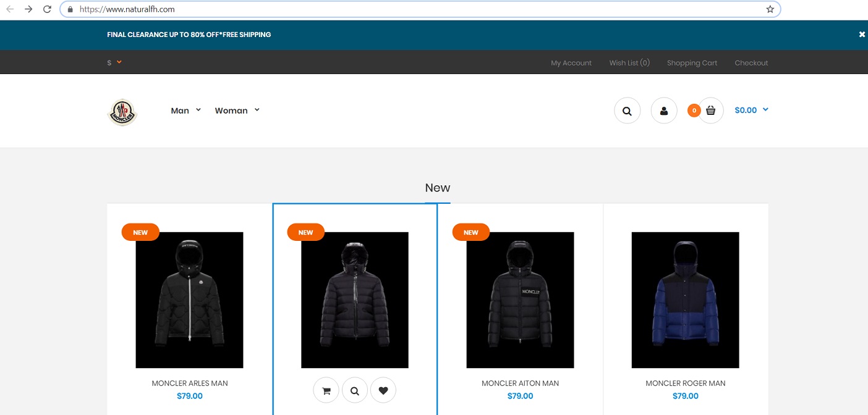The width and height of the screenshot is (868, 415).
Task: Click the MONCLER ROGER MAN title
Action: [x=686, y=384]
